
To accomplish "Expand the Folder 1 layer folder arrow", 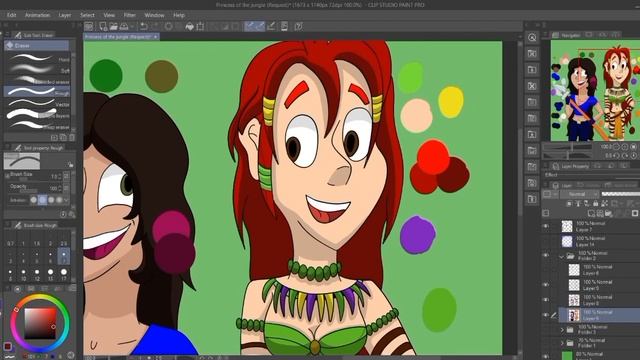I will point(562,343).
